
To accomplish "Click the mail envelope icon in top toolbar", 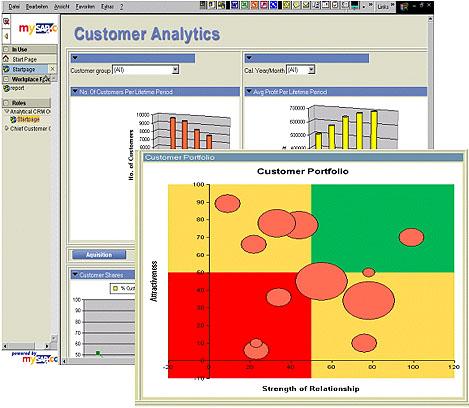I will [306, 5].
